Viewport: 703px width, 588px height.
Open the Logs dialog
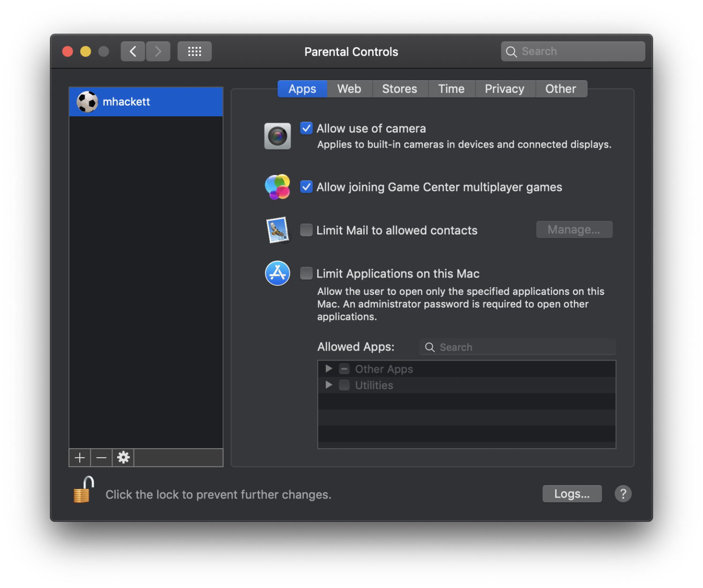pos(572,493)
